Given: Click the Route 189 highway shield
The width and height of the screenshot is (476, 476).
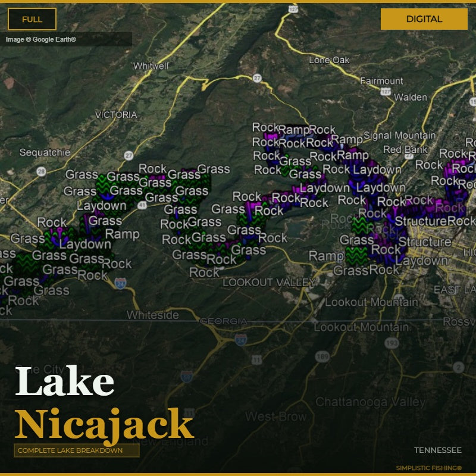Looking at the screenshot, I should (x=322, y=356).
